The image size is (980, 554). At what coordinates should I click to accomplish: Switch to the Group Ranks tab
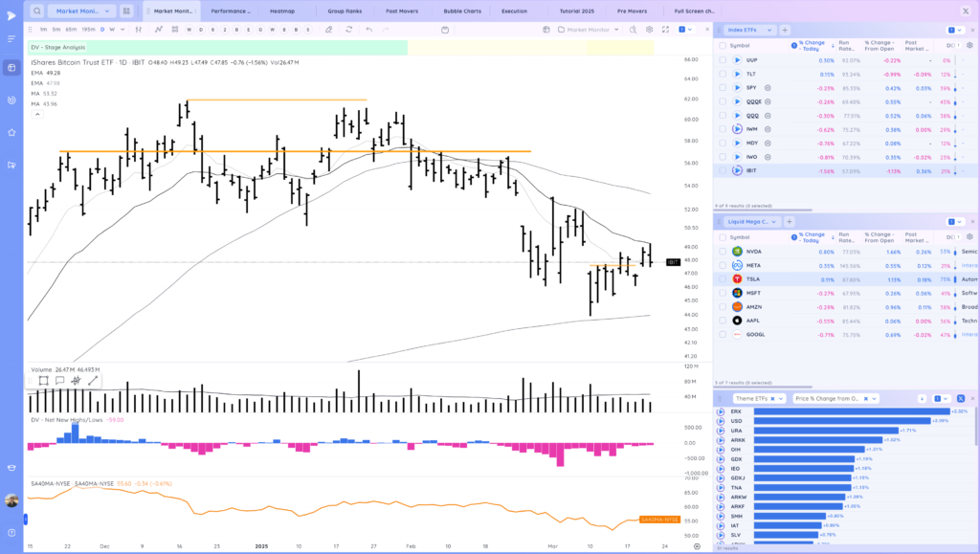[x=345, y=11]
